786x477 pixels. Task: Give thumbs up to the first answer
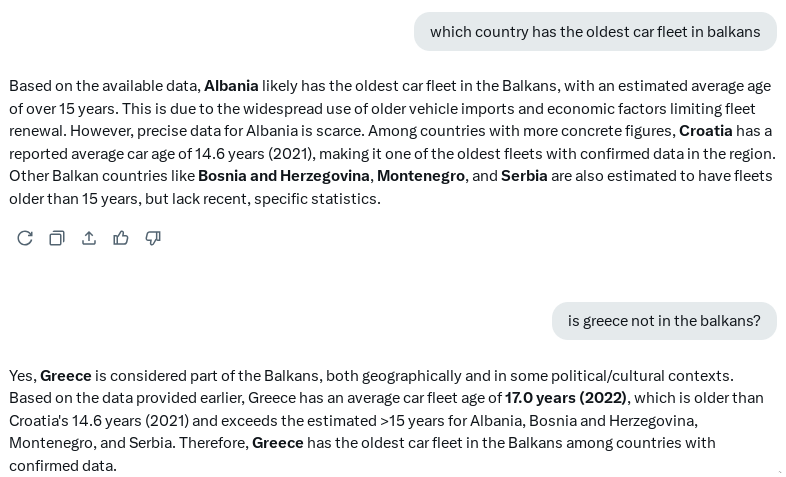121,238
